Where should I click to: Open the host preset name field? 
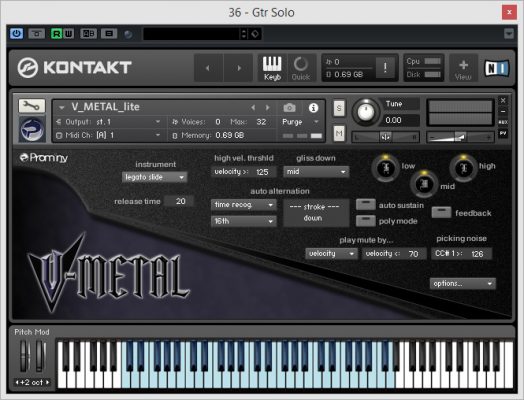coord(191,34)
